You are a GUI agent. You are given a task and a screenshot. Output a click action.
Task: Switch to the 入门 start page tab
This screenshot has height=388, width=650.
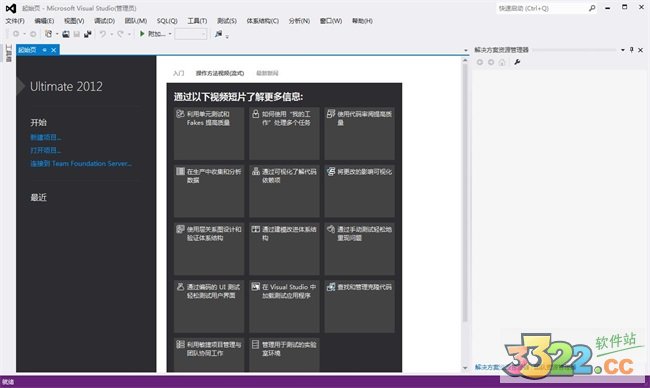pyautogui.click(x=179, y=73)
